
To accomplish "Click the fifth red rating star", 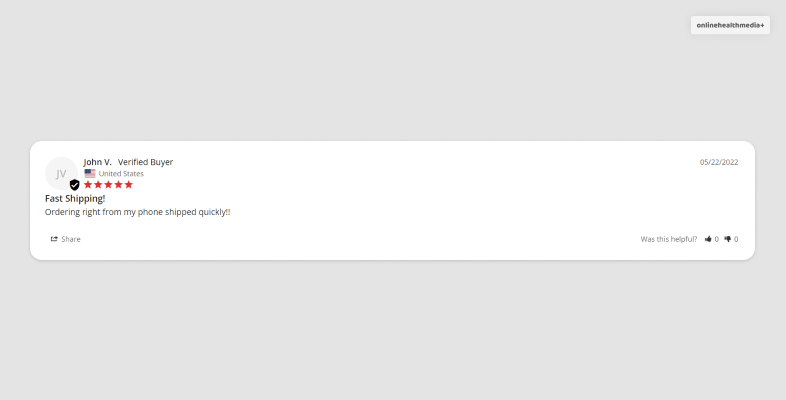I will (128, 184).
